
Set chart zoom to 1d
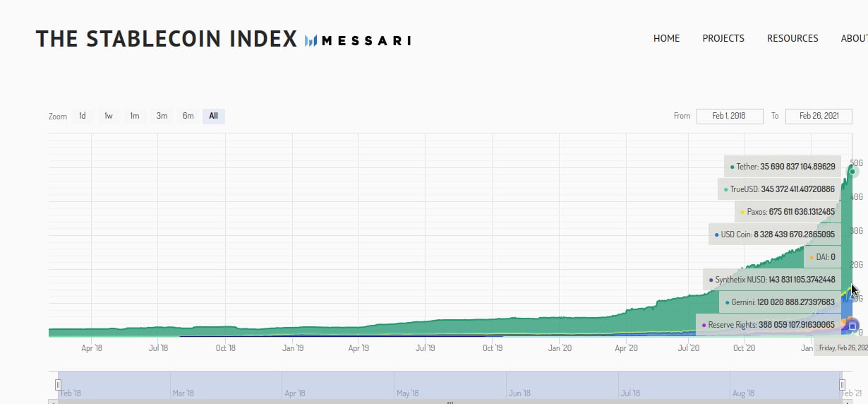83,116
